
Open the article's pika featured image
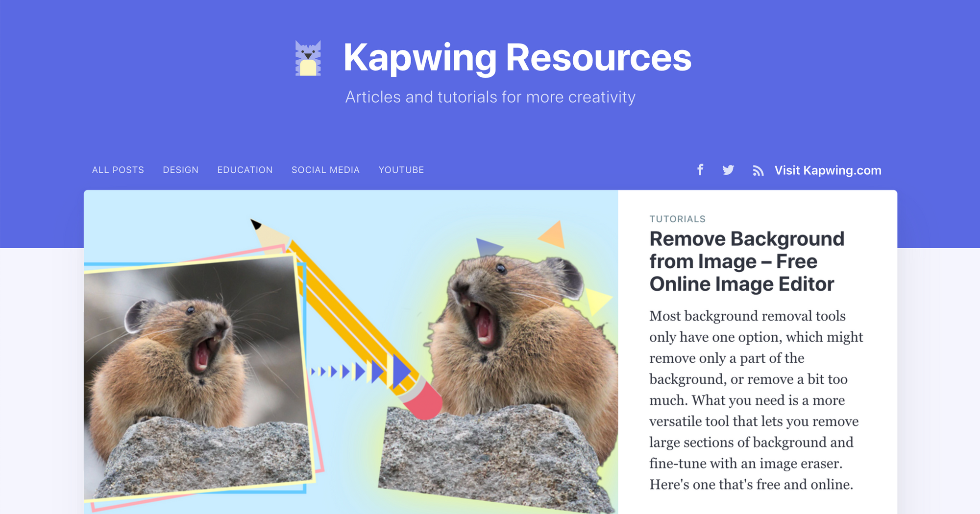pos(351,352)
